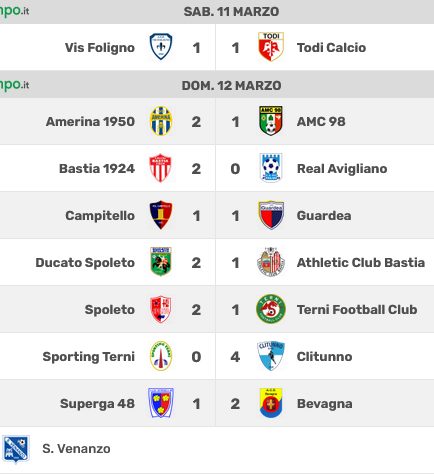This screenshot has height=474, width=434.
Task: Click the AMC 98 shield logo
Action: click(271, 121)
